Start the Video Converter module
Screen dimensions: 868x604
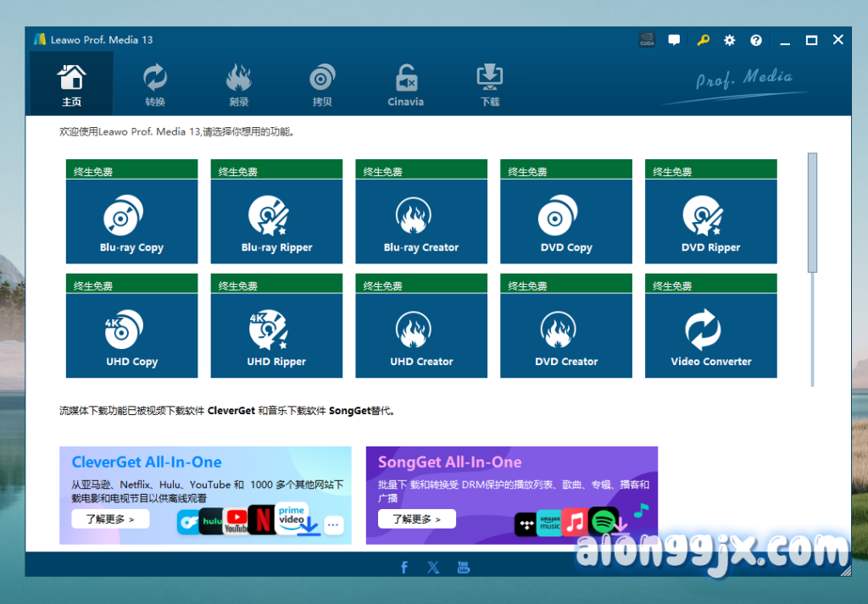pyautogui.click(x=710, y=335)
